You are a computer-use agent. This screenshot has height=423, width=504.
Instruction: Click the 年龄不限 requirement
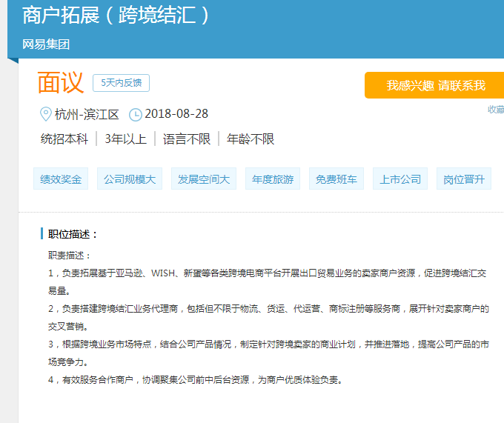(251, 139)
